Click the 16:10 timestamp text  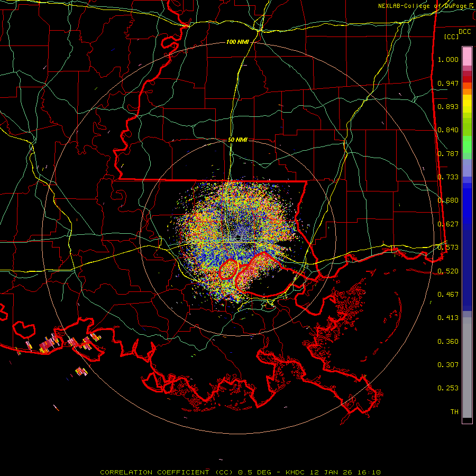(x=369, y=472)
